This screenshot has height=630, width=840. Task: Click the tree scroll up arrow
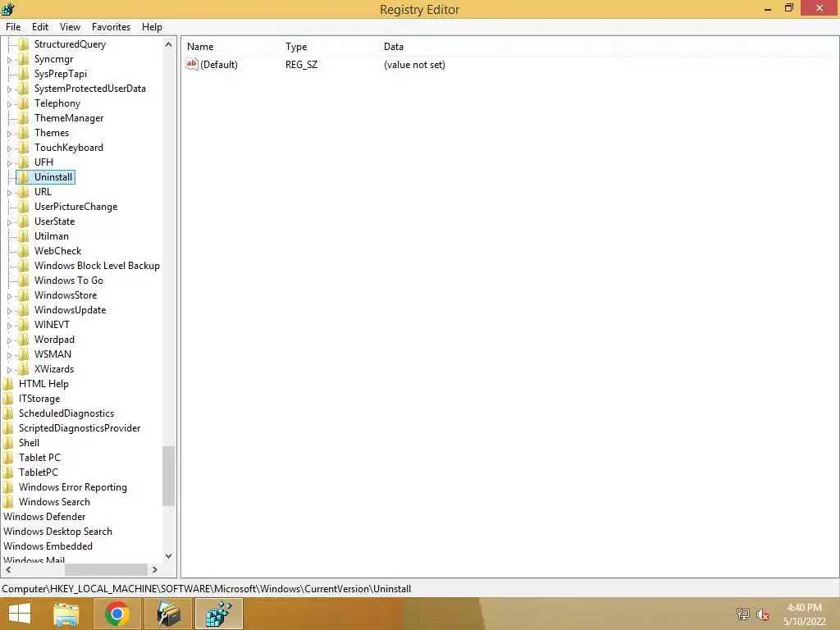pos(169,44)
